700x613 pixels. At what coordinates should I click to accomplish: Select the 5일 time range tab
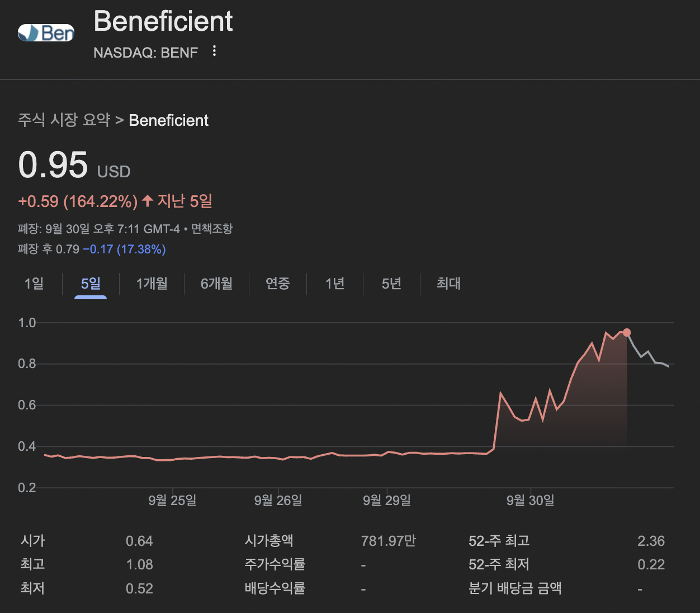click(x=91, y=284)
